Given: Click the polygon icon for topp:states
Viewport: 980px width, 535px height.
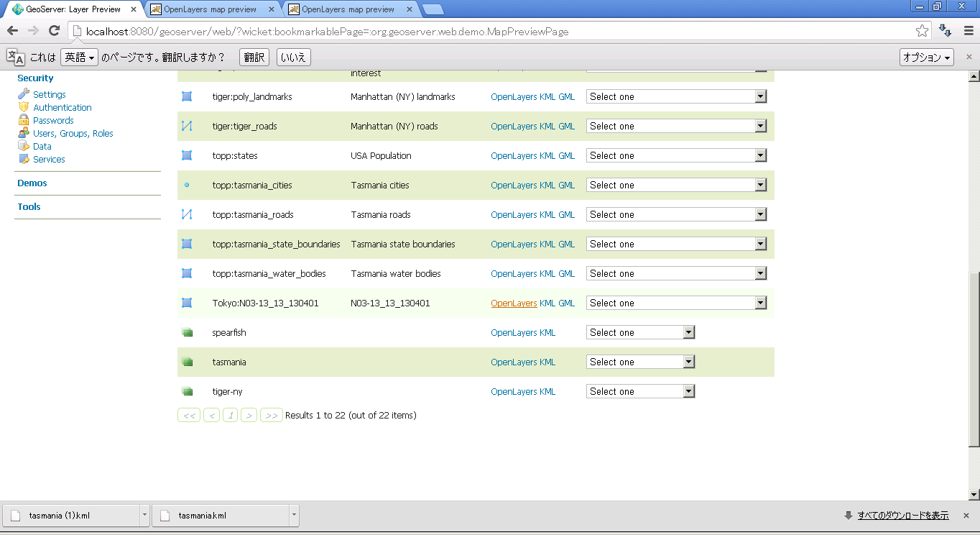Looking at the screenshot, I should [x=187, y=155].
